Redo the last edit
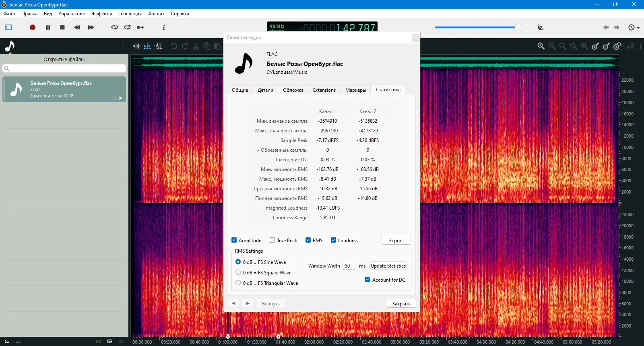 pyautogui.click(x=185, y=46)
